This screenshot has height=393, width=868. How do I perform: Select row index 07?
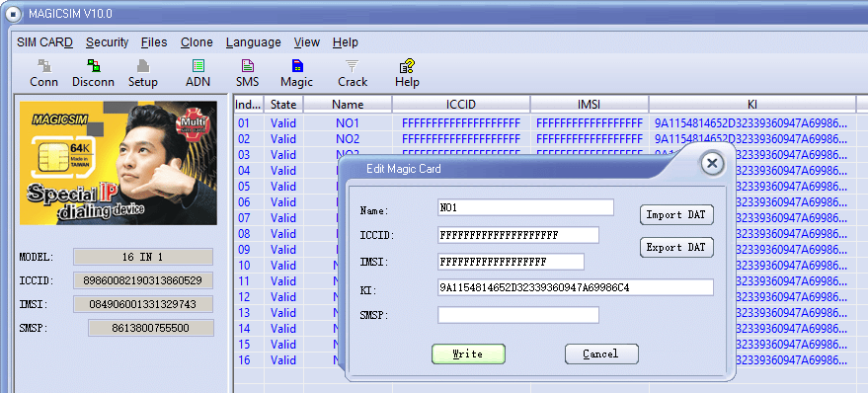[244, 218]
